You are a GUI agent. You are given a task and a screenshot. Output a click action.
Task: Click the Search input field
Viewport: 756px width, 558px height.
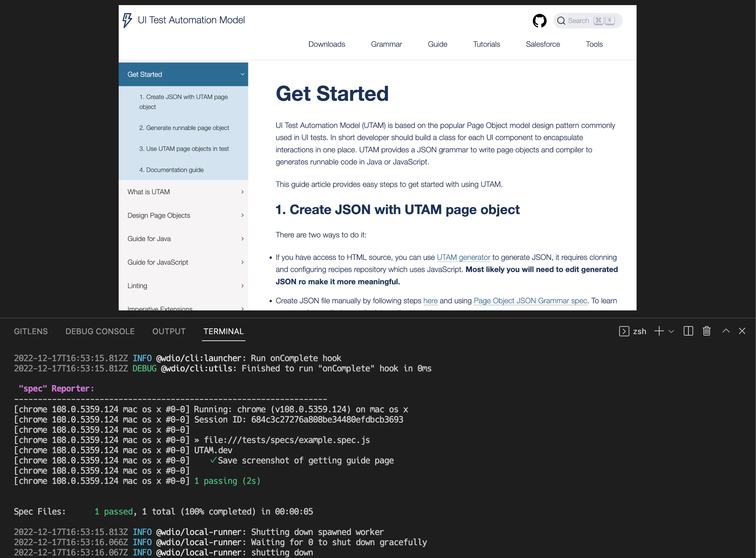[588, 21]
